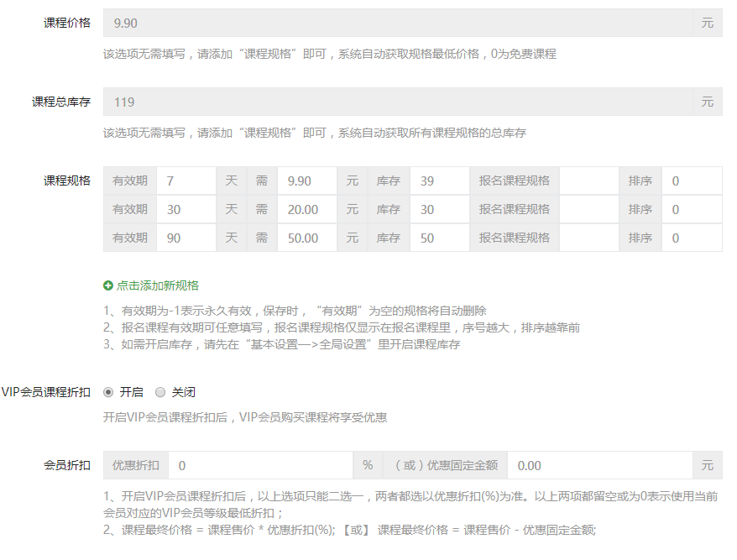This screenshot has width=737, height=560.
Task: Click the 优惠折扣 percentage input field
Action: (260, 465)
